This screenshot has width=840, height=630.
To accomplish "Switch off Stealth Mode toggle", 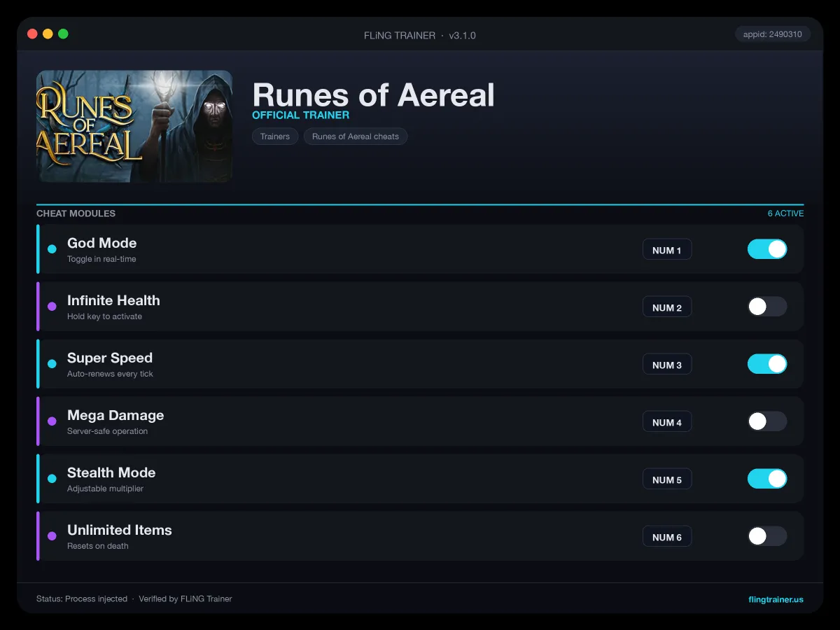I will pyautogui.click(x=767, y=479).
